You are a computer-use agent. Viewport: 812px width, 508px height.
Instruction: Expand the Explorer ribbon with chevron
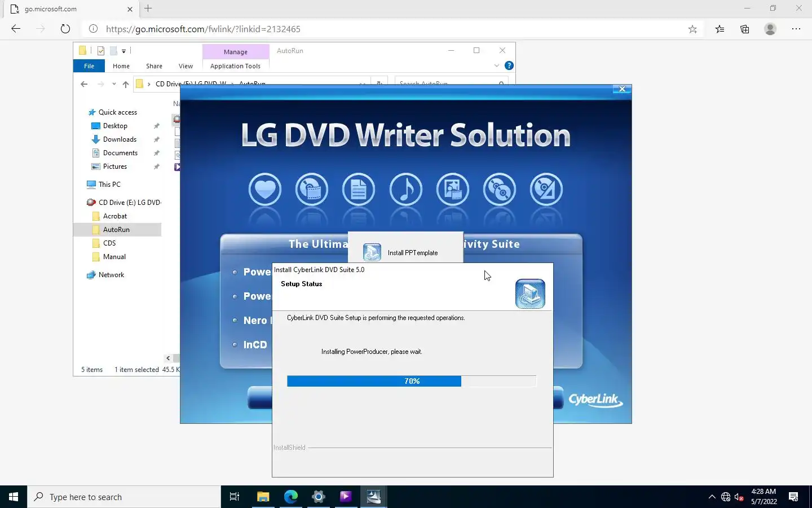[496, 65]
